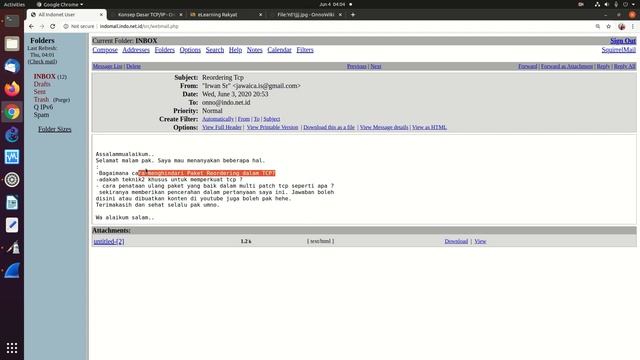Launch Firefox from the dock
The image size is (640, 360).
tap(12, 89)
